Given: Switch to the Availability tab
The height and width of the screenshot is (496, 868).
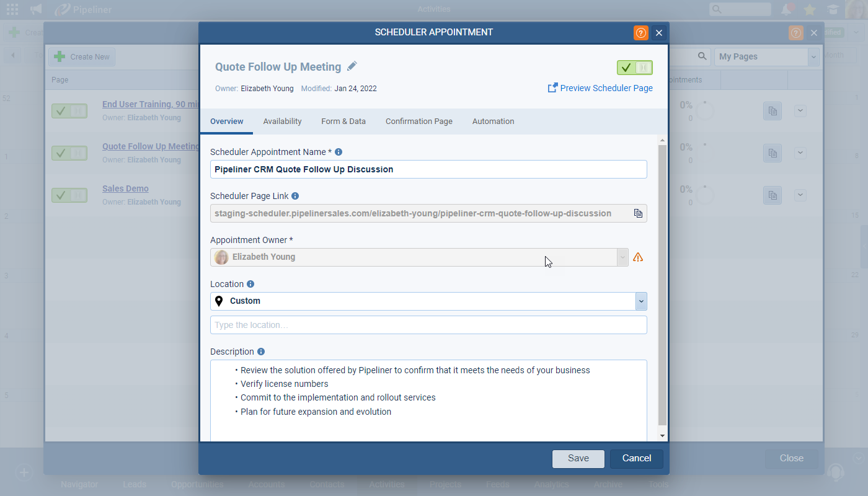Looking at the screenshot, I should pos(282,122).
